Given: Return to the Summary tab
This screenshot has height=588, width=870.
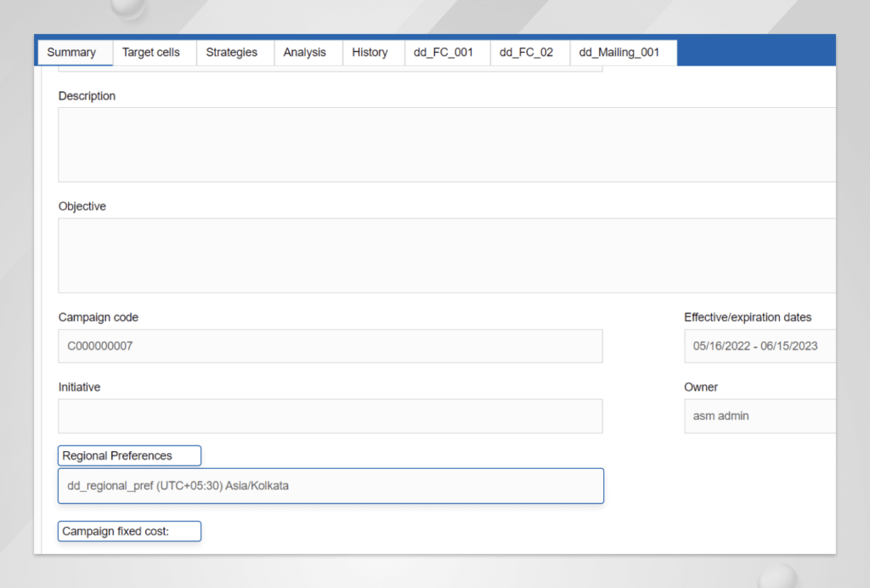Looking at the screenshot, I should (73, 52).
